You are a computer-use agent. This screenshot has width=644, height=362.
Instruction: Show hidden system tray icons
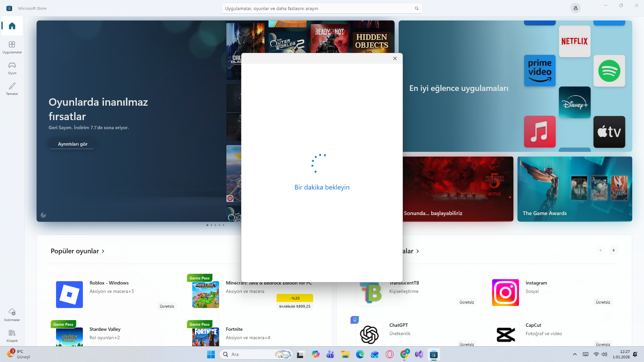coord(575,354)
